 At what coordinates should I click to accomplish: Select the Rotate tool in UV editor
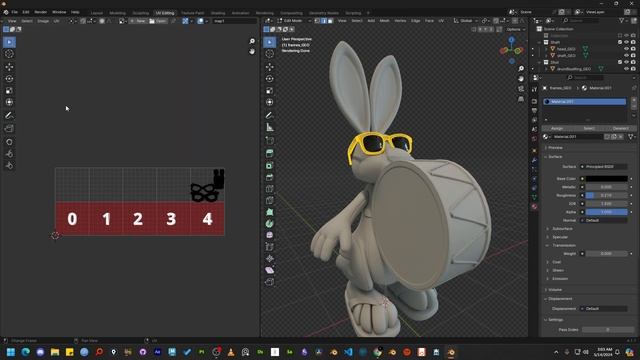tap(9, 78)
